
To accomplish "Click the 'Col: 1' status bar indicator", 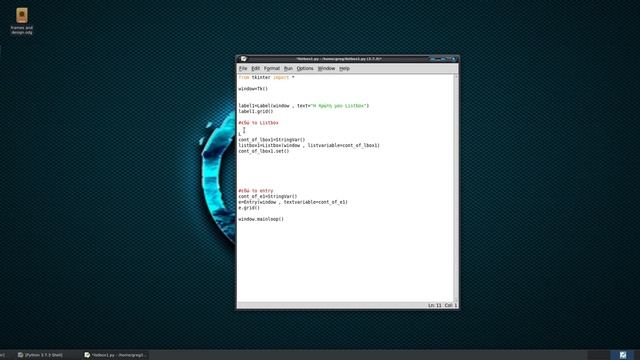I will click(451, 305).
